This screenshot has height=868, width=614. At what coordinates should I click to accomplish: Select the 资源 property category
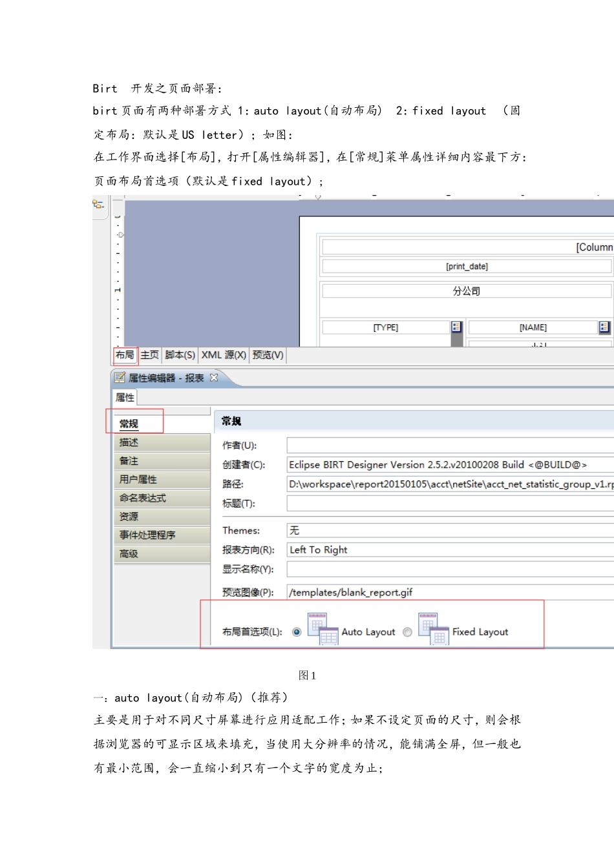click(162, 517)
